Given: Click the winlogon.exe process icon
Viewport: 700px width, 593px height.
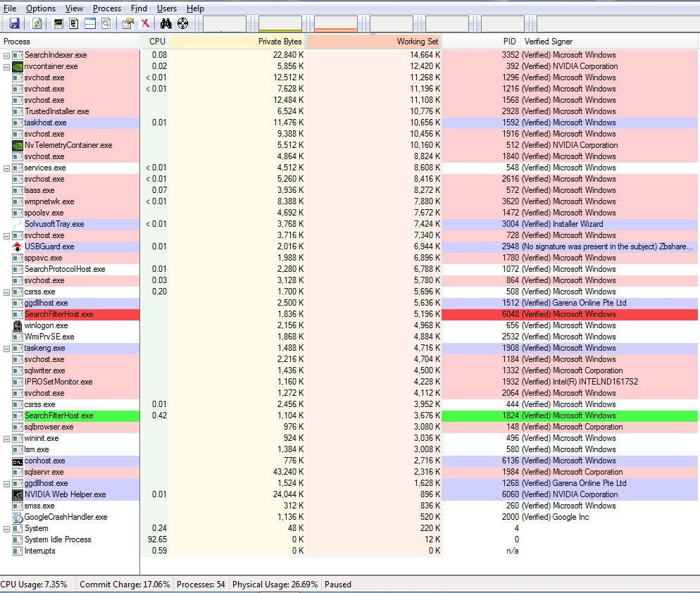Looking at the screenshot, I should pos(18,325).
